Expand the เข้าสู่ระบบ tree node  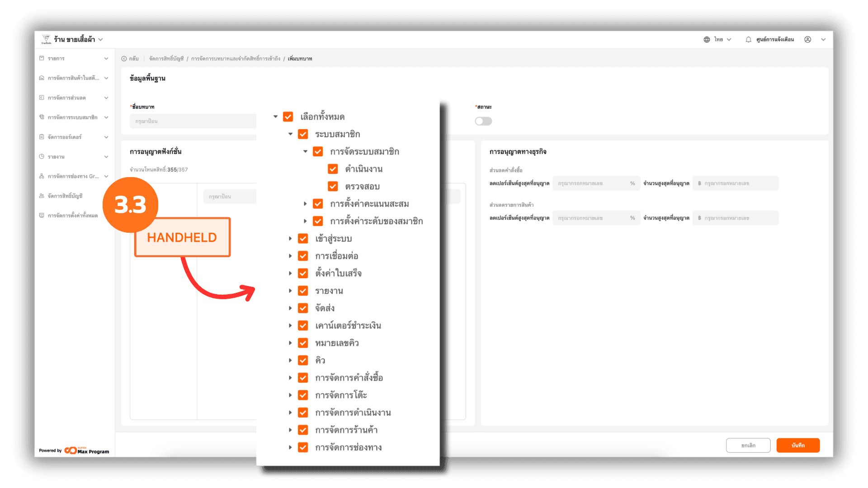[x=290, y=239]
